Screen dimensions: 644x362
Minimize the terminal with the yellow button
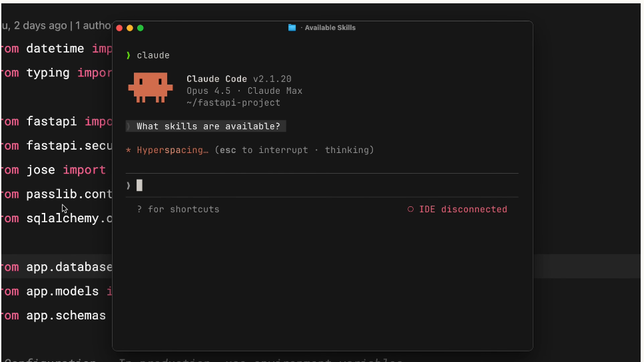[130, 28]
